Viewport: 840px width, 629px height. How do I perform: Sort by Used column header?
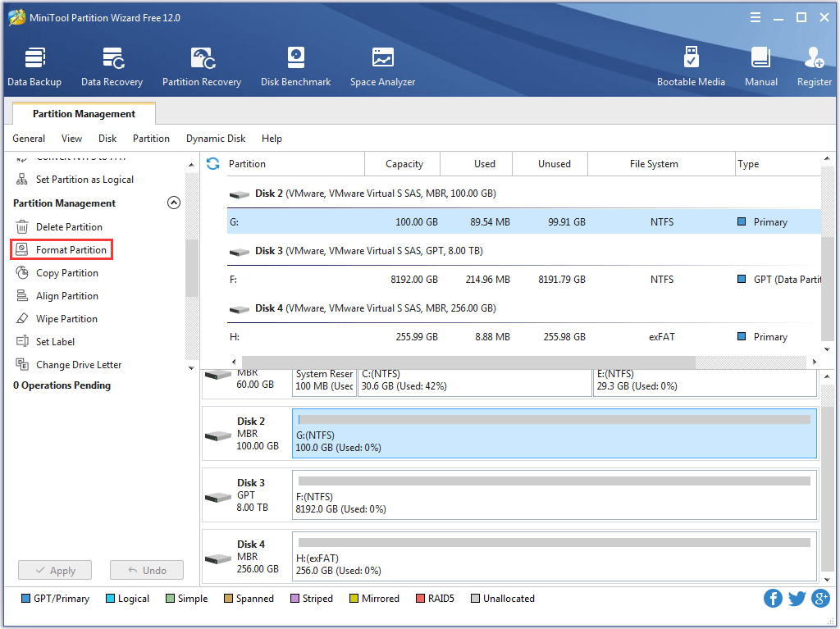point(477,163)
